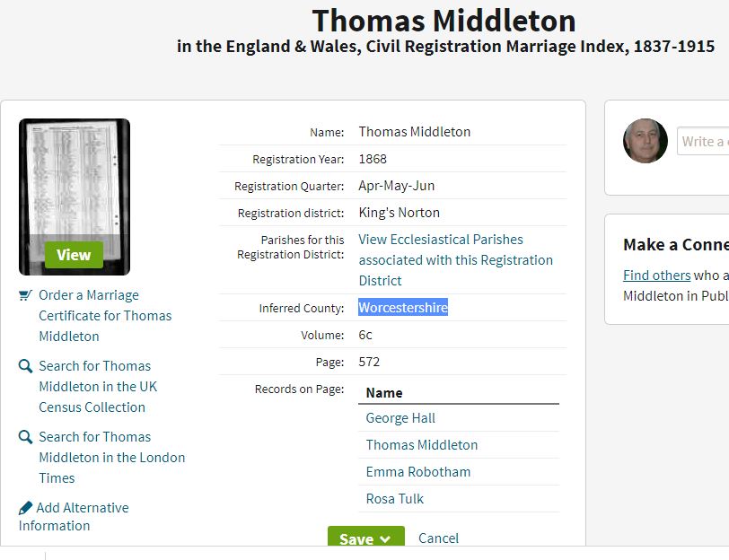
Task: Click the green View button on record image
Action: (74, 255)
